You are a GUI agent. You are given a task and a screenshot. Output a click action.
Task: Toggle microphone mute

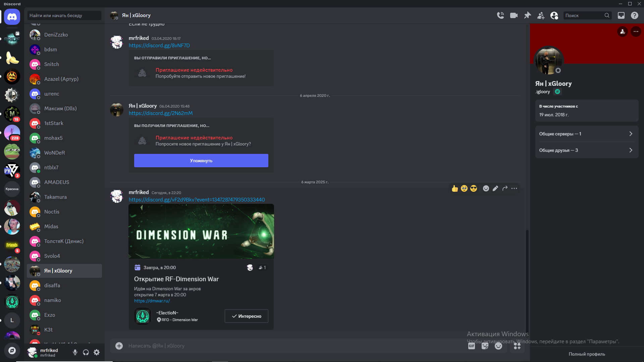[x=75, y=352]
